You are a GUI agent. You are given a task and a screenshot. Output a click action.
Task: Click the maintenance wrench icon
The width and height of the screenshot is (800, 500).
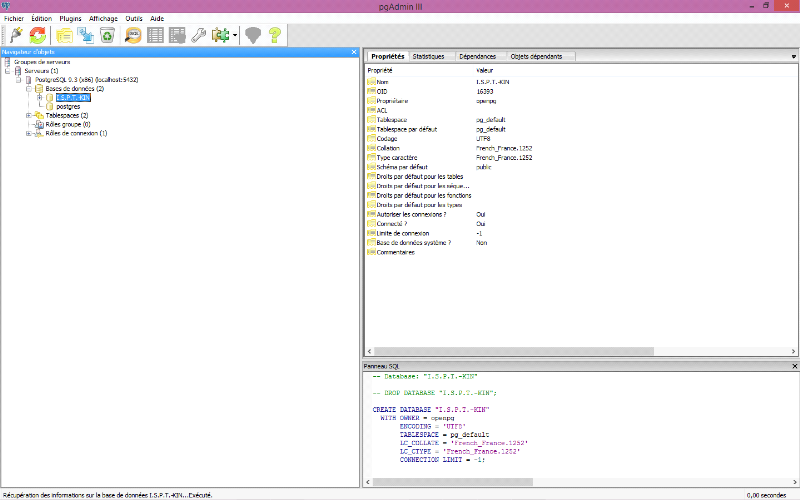tap(200, 35)
